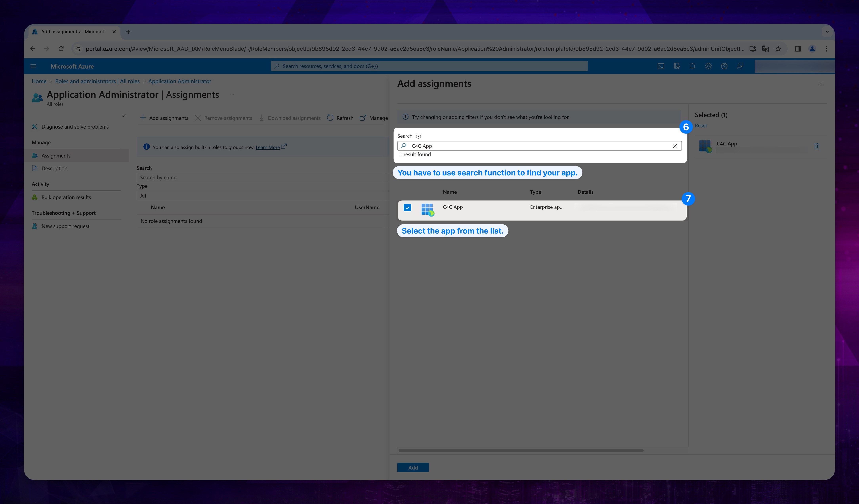This screenshot has height=504, width=859.
Task: Open Application Administrator breadcrumb
Action: [x=180, y=81]
